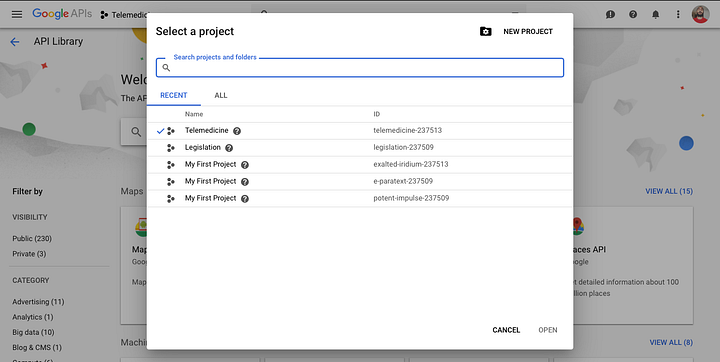Click the user account avatar
The image size is (720, 362).
click(700, 14)
